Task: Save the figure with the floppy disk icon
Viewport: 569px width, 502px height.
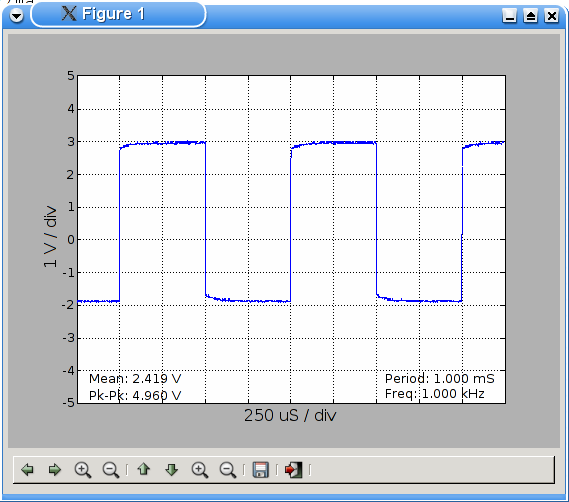Action: [x=261, y=470]
